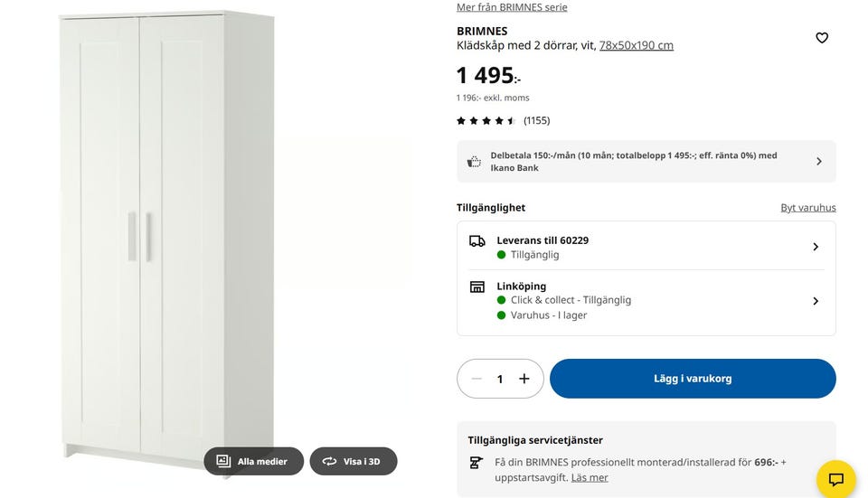Increase quantity with the plus button
The height and width of the screenshot is (498, 868).
(x=524, y=379)
